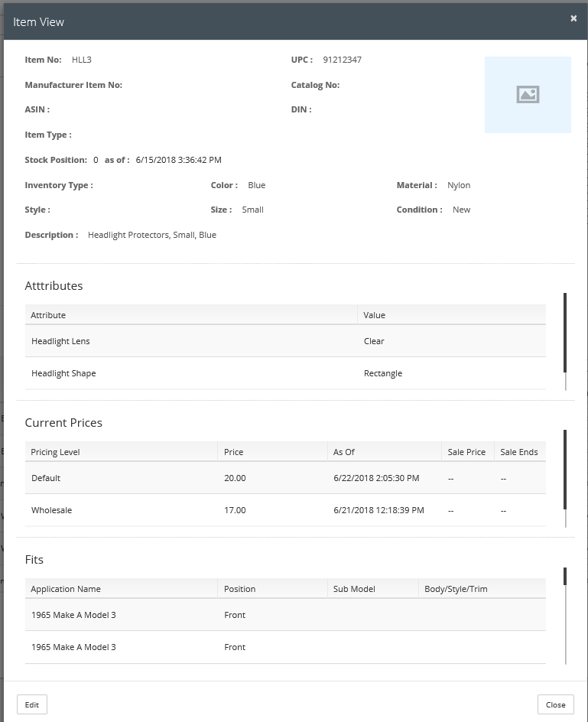This screenshot has width=588, height=722.
Task: Click the Condition value New
Action: click(x=461, y=210)
